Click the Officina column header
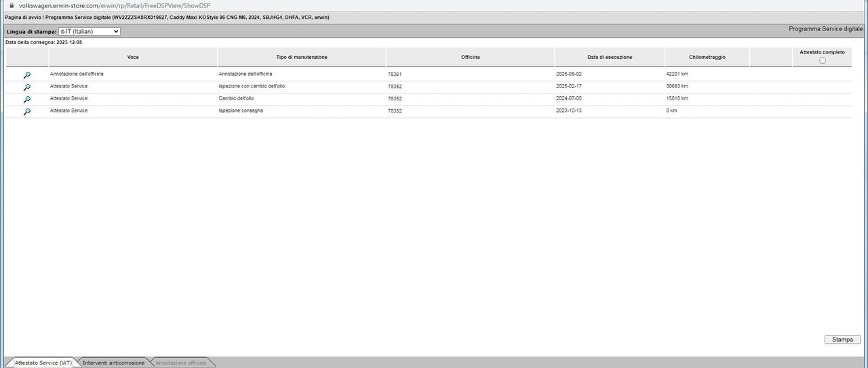This screenshot has width=868, height=368. tap(470, 57)
